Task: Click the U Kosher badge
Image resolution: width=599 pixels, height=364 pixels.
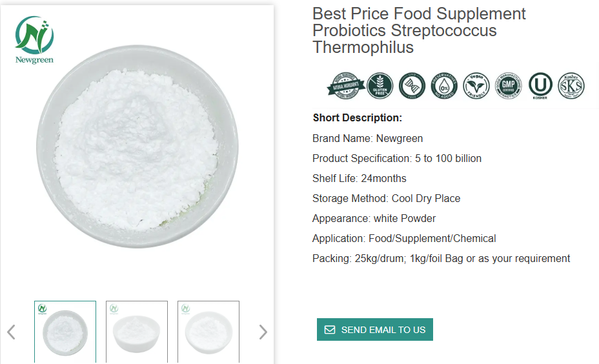Action: tap(540, 86)
